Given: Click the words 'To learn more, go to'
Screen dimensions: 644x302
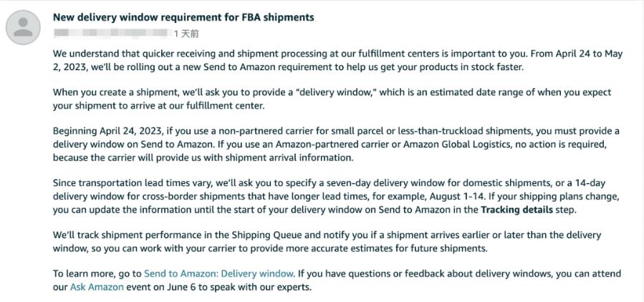Looking at the screenshot, I should coord(97,273).
